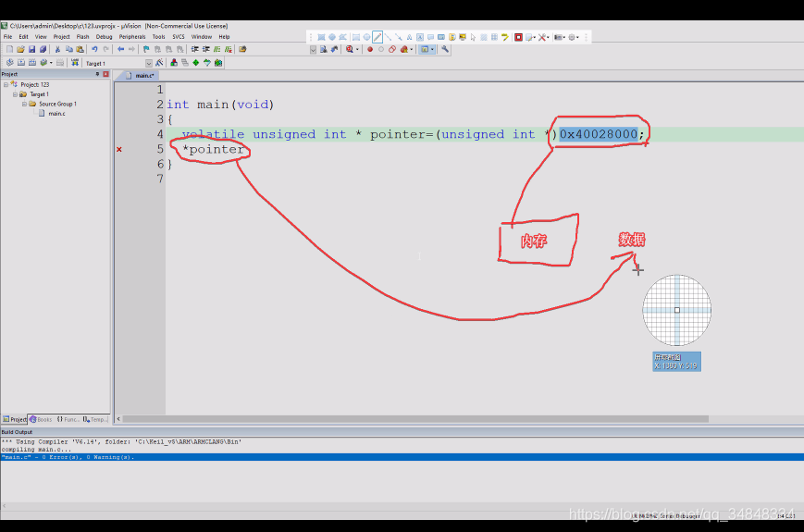Click the Paste icon
The height and width of the screenshot is (532, 804).
tap(80, 49)
